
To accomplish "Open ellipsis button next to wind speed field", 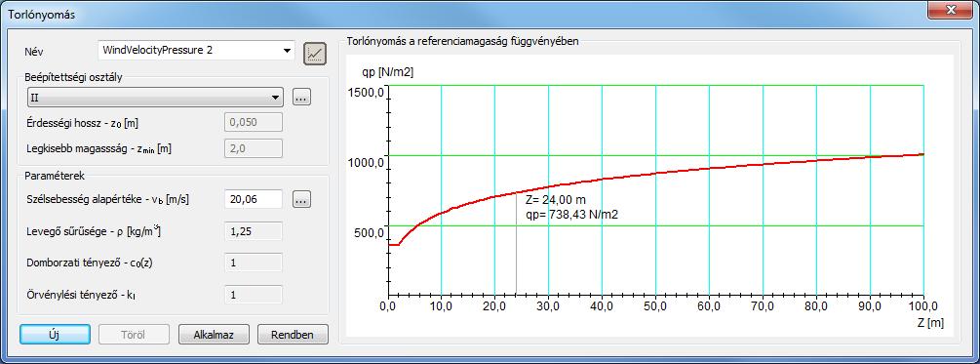I will (x=301, y=199).
